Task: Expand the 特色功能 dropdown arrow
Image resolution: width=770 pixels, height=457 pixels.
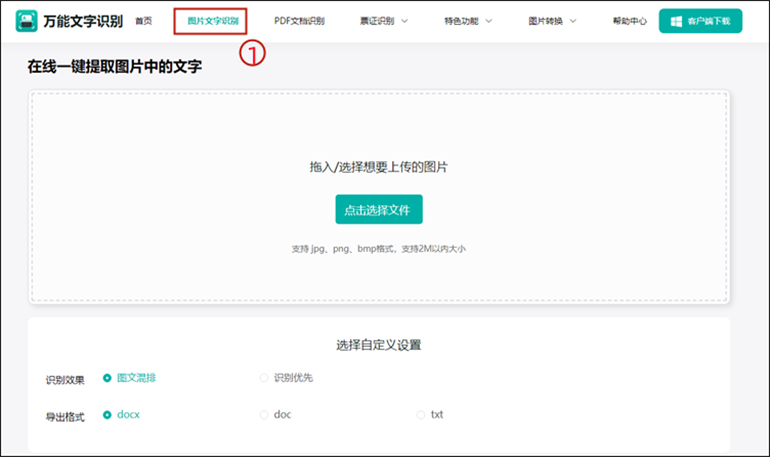Action: [489, 21]
